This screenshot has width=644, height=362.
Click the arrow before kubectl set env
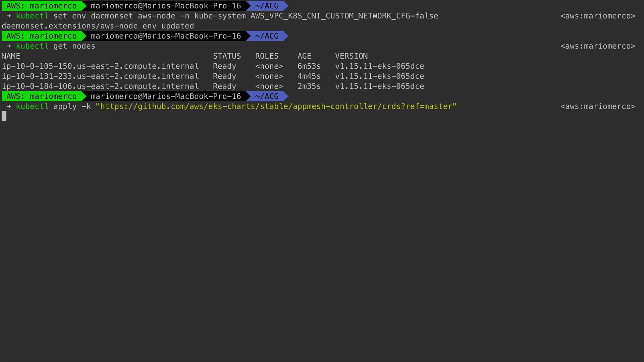click(x=9, y=16)
